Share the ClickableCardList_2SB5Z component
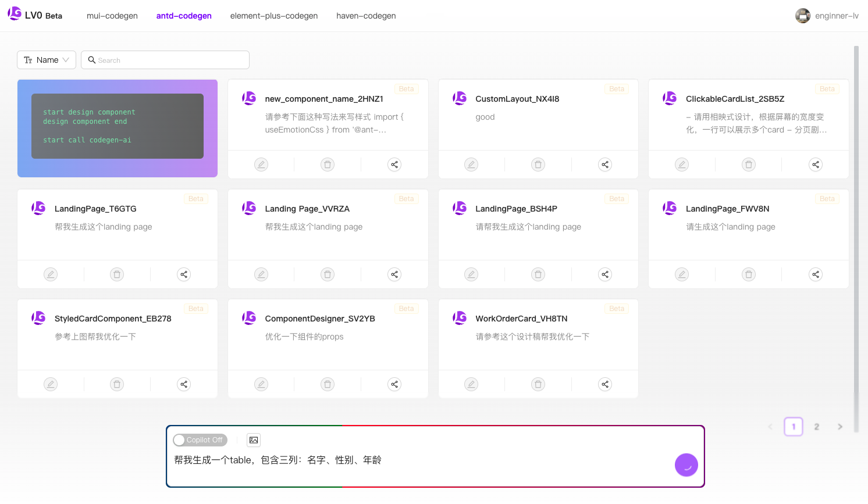The image size is (868, 504). (x=815, y=165)
